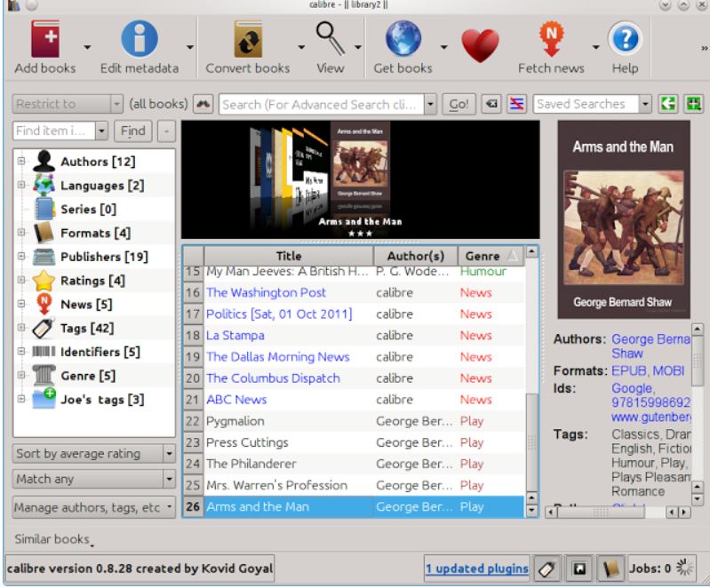Select the Tags [42] category
The width and height of the screenshot is (710, 588).
click(87, 328)
